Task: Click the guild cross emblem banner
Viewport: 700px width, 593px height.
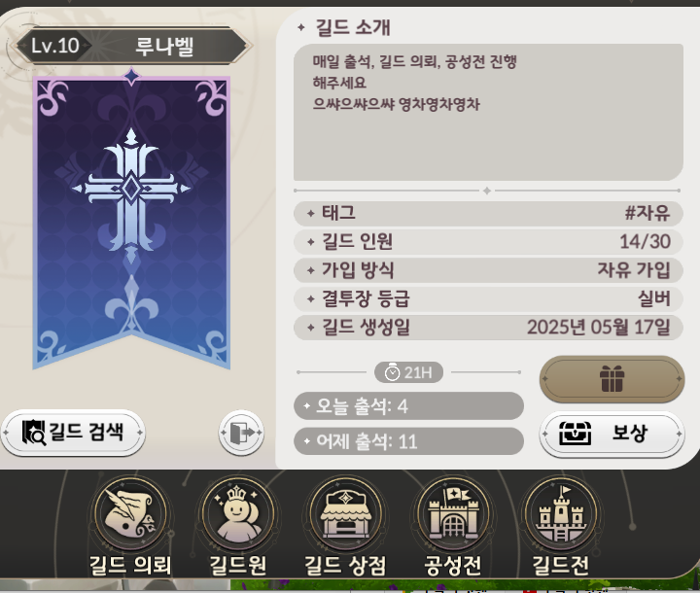Action: (131, 220)
